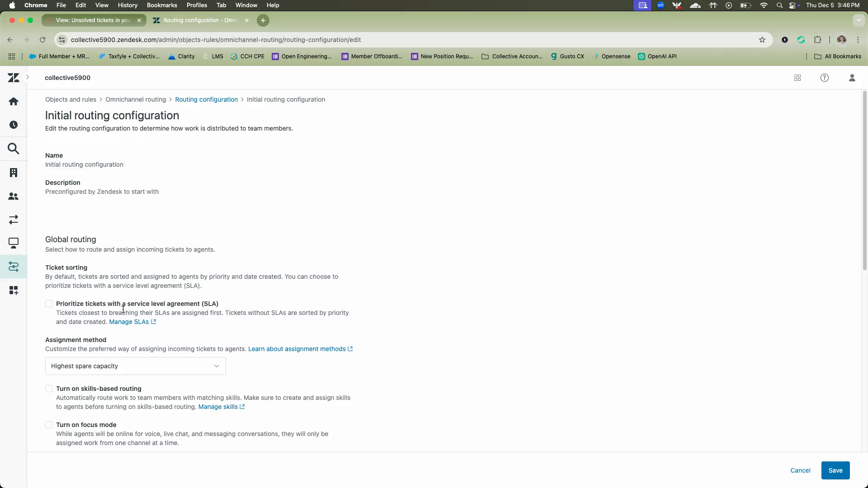View site information icon in address bar
The width and height of the screenshot is (868, 488).
[x=62, y=40]
